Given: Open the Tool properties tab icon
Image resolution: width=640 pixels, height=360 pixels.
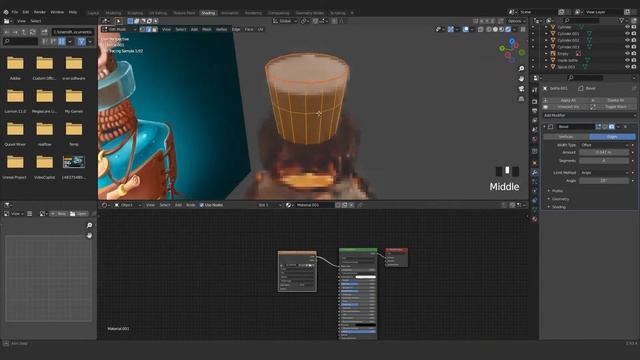Looking at the screenshot, I should tap(535, 90).
